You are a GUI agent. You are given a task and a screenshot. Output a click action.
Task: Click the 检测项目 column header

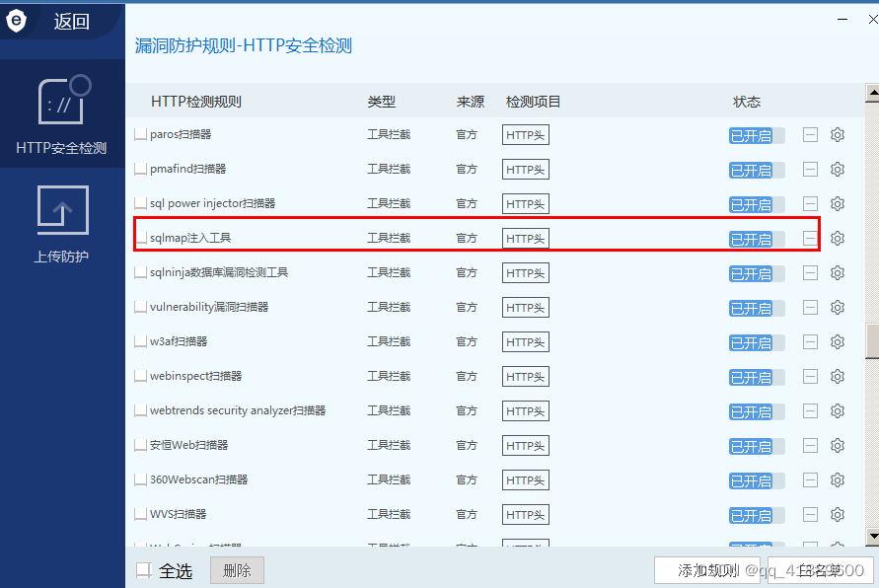click(x=533, y=102)
